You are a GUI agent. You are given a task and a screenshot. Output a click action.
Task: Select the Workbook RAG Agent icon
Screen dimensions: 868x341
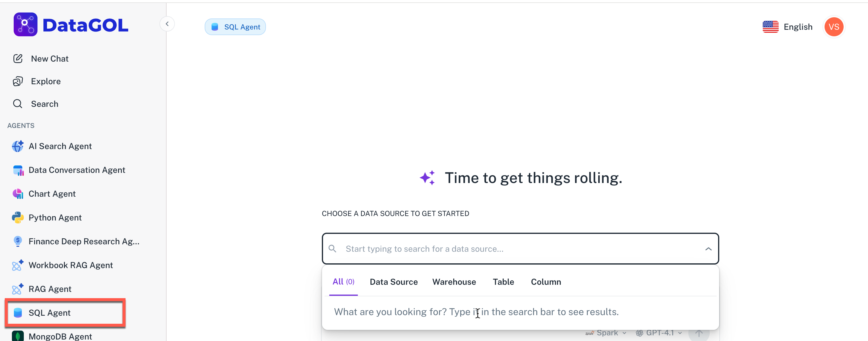point(18,265)
